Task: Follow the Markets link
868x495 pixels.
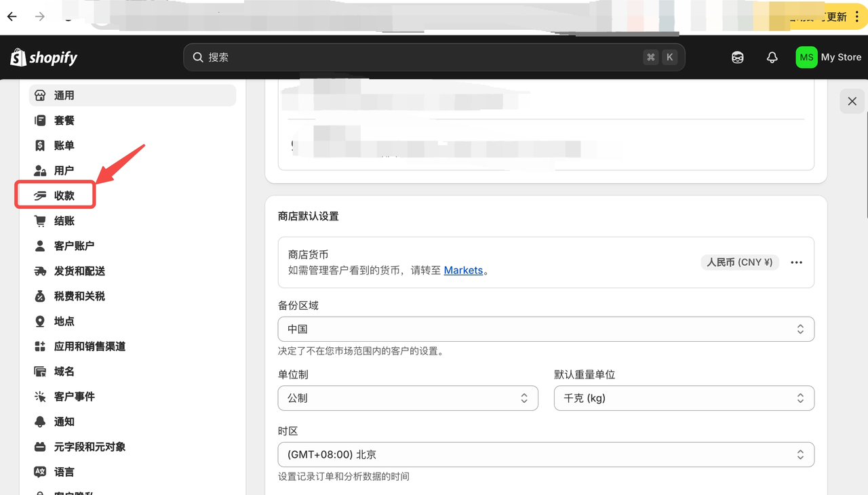Action: tap(463, 270)
